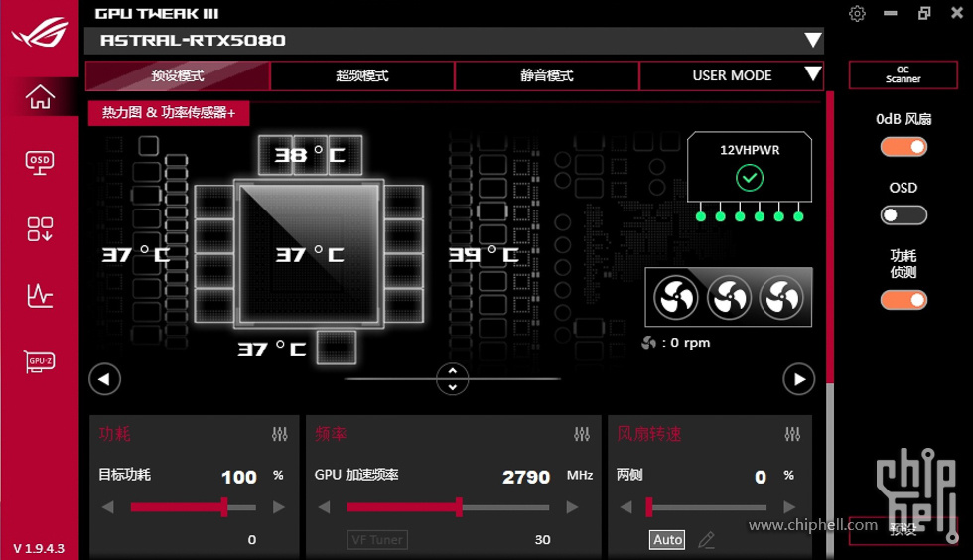
Task: Open the USER MODE dropdown arrow
Action: coord(813,73)
